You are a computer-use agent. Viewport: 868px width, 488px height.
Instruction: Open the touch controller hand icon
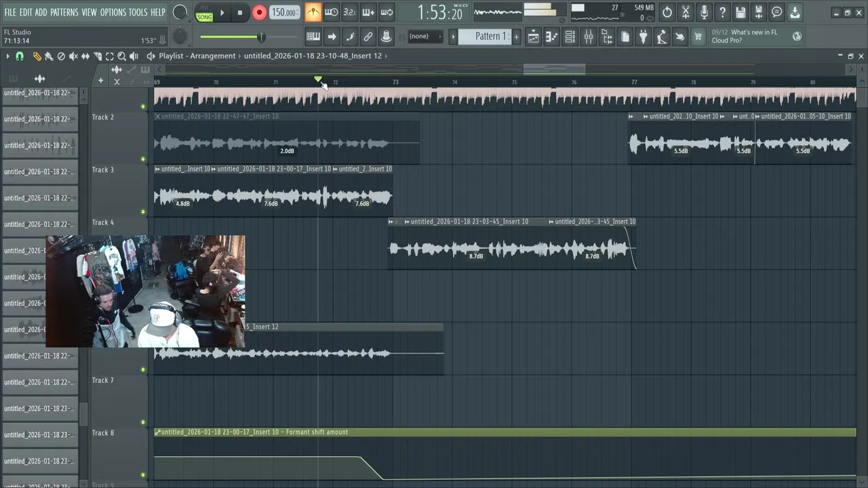(679, 37)
